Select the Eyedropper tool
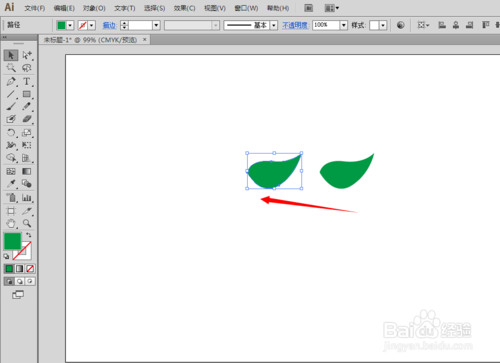Viewport: 500px width, 363px height. pos(11,184)
